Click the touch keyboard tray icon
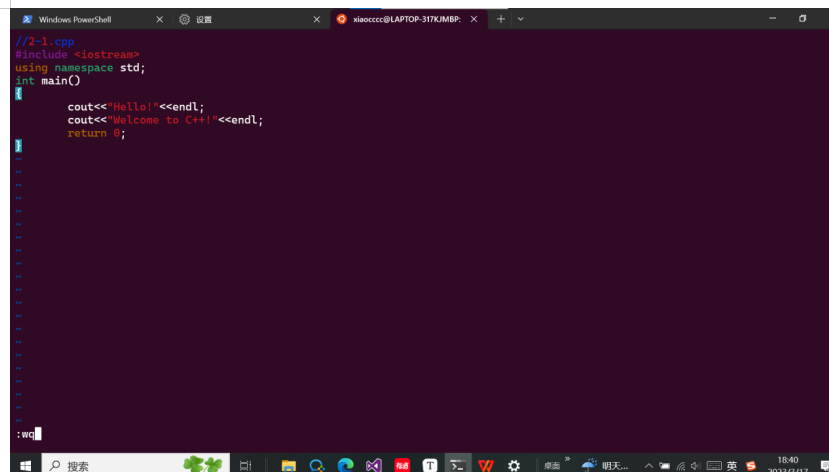Screen dimensions: 829x472 click(x=714, y=466)
